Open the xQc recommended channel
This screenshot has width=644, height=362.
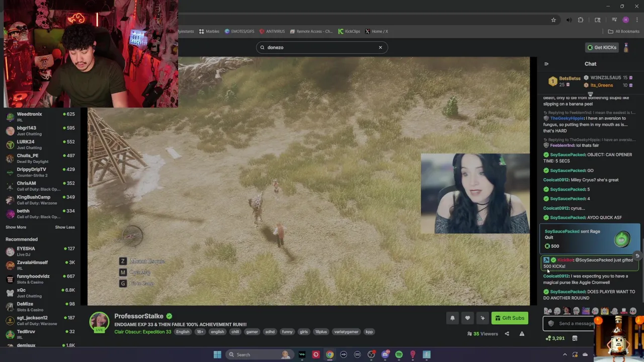[40, 293]
